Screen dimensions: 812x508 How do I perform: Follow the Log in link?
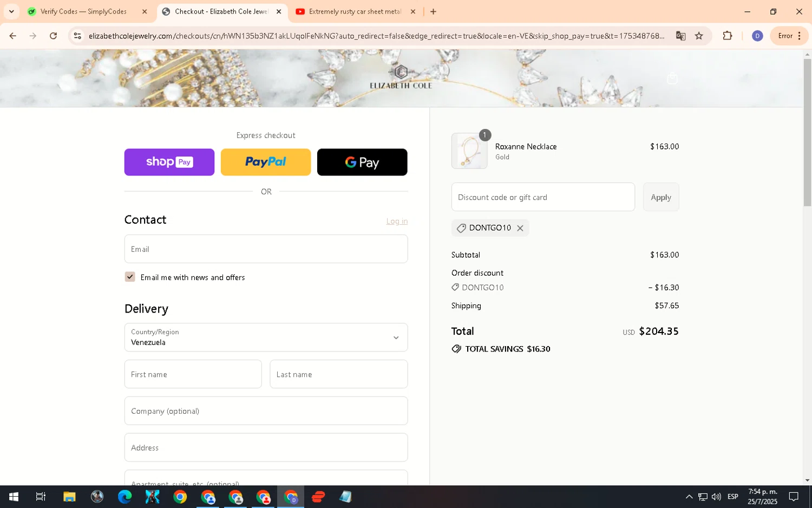pos(397,221)
